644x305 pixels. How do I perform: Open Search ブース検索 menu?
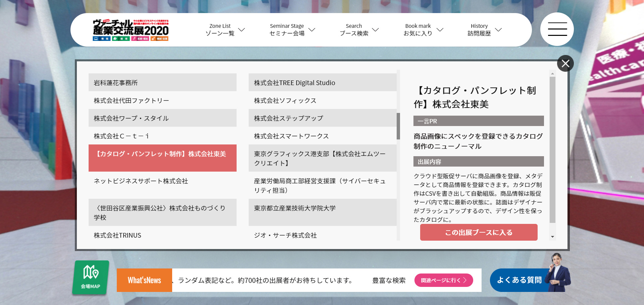(354, 29)
